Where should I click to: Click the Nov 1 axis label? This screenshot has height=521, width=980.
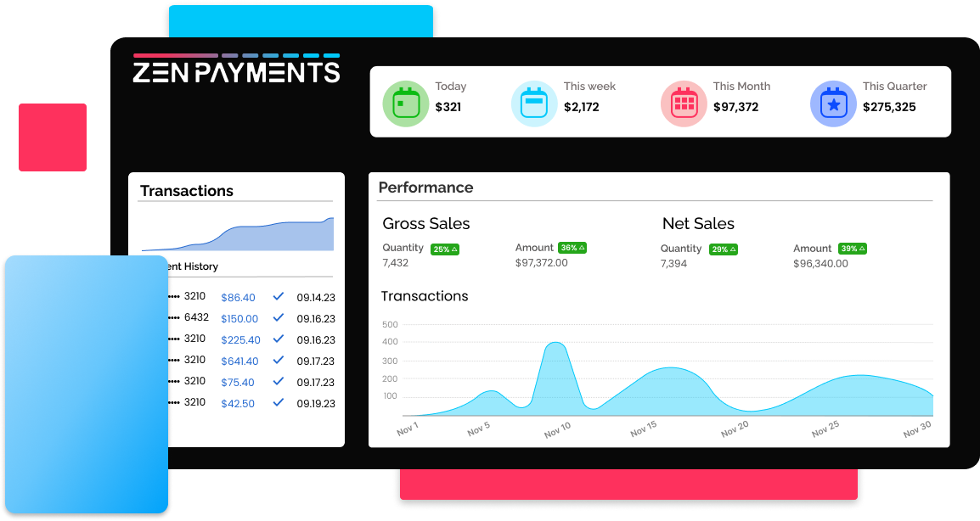408,429
